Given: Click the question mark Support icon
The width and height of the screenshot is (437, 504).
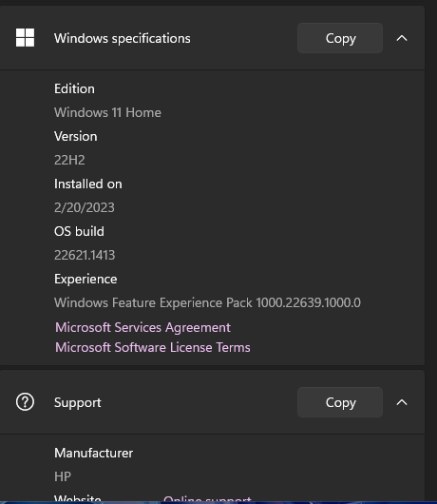Looking at the screenshot, I should pos(25,402).
